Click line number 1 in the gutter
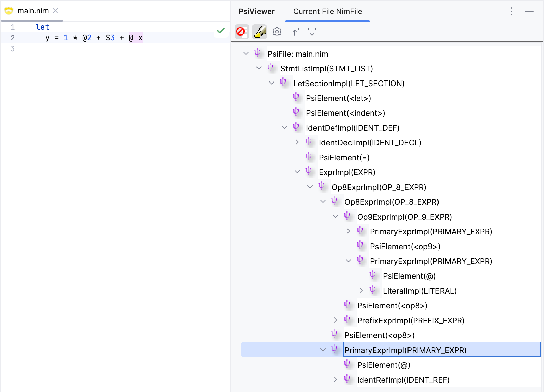544x392 pixels. point(13,27)
